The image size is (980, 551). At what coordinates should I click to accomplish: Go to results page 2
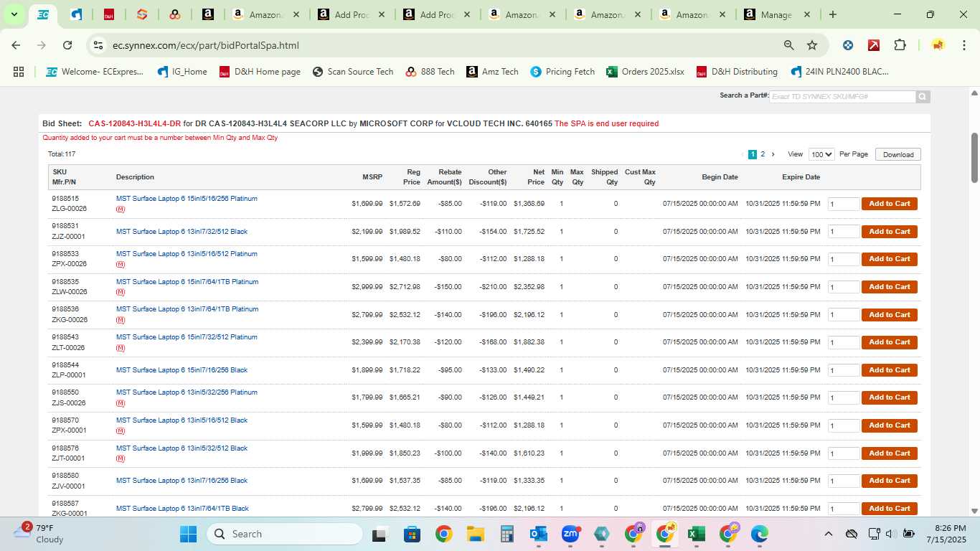pyautogui.click(x=763, y=154)
